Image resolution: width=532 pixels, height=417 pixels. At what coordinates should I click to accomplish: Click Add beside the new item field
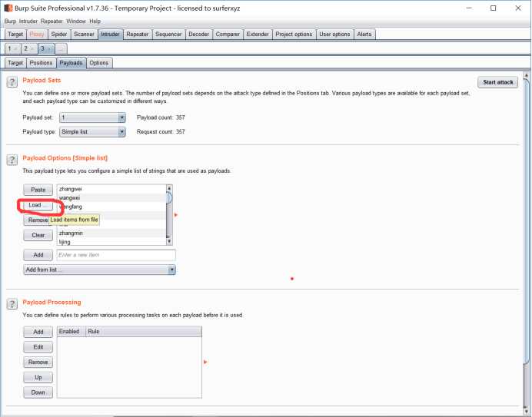point(38,255)
